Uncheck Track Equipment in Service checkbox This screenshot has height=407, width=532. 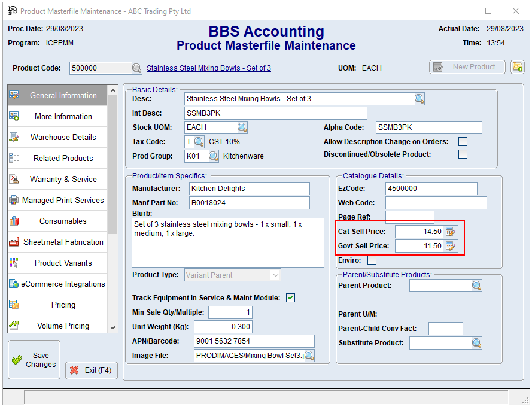tap(290, 297)
